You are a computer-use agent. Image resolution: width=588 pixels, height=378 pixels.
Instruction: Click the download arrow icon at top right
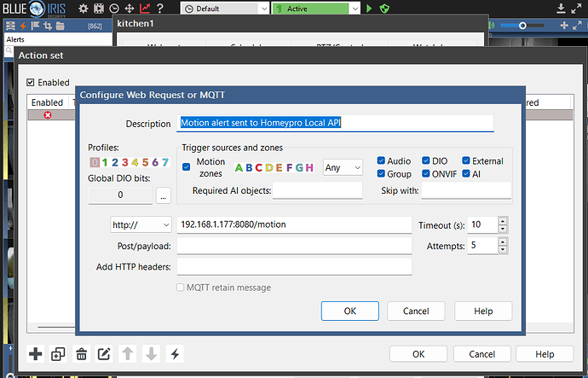(x=561, y=9)
